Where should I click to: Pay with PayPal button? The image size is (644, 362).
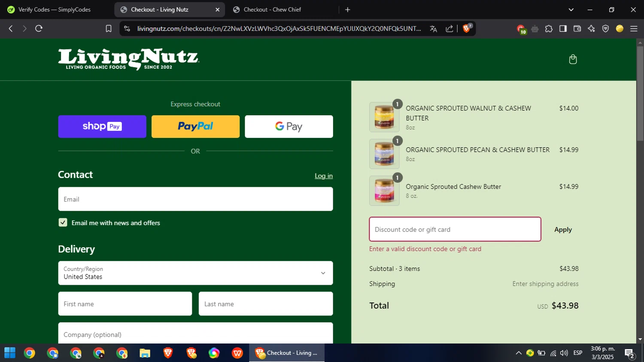click(x=195, y=126)
